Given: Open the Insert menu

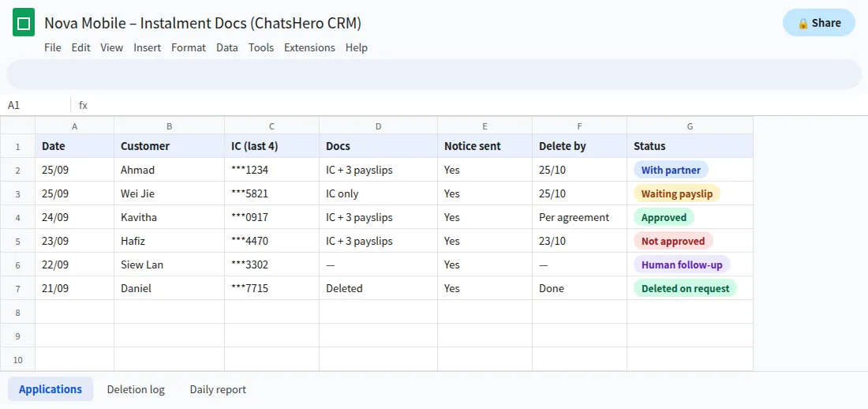Looking at the screenshot, I should [x=148, y=47].
